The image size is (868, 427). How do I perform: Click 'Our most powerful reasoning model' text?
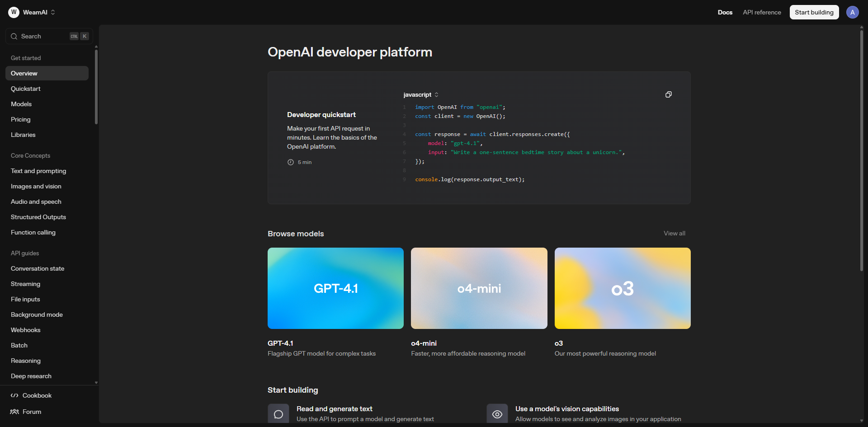[605, 354]
